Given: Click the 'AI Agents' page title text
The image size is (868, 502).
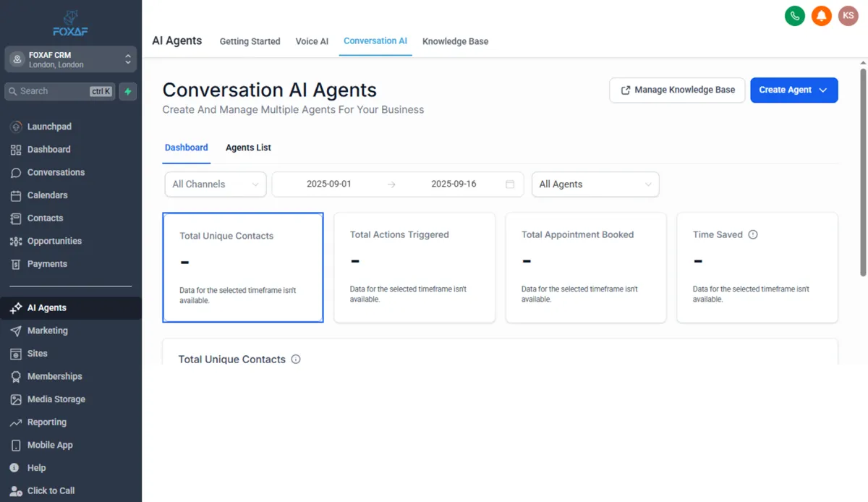Looking at the screenshot, I should pyautogui.click(x=177, y=41).
